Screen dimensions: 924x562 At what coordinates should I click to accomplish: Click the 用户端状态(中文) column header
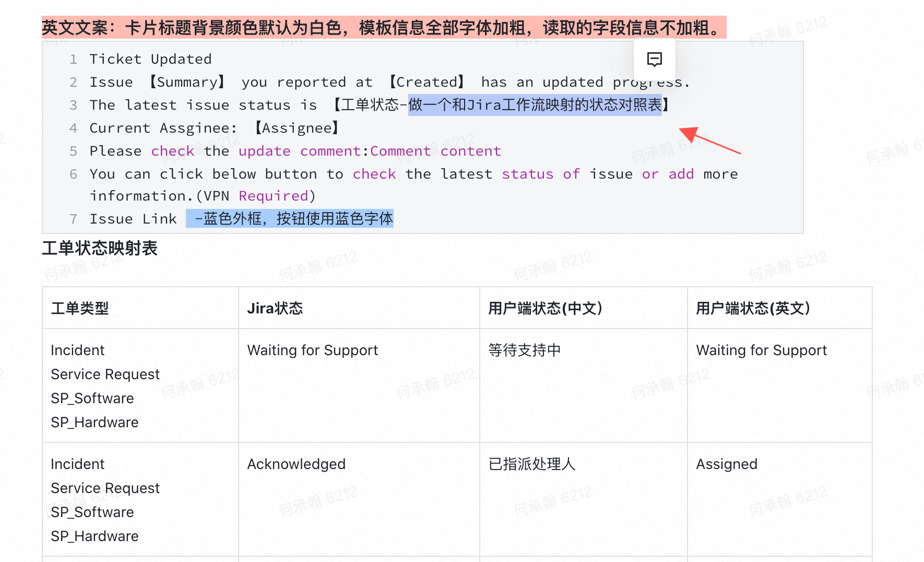(545, 308)
